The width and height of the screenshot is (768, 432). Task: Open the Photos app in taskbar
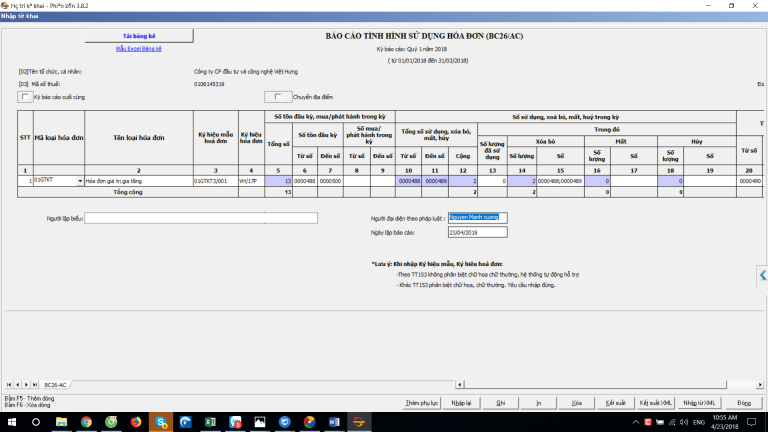pyautogui.click(x=260, y=422)
